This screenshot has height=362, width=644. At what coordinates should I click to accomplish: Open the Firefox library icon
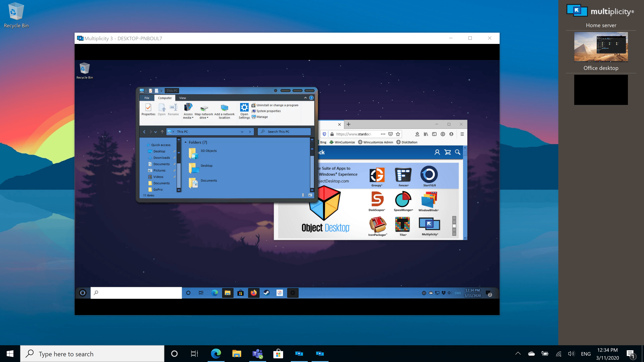tap(426, 134)
